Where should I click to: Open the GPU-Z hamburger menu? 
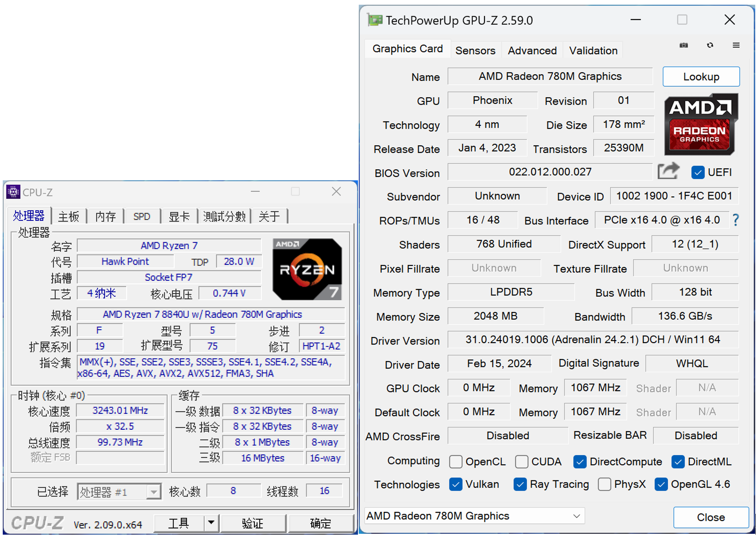click(736, 46)
